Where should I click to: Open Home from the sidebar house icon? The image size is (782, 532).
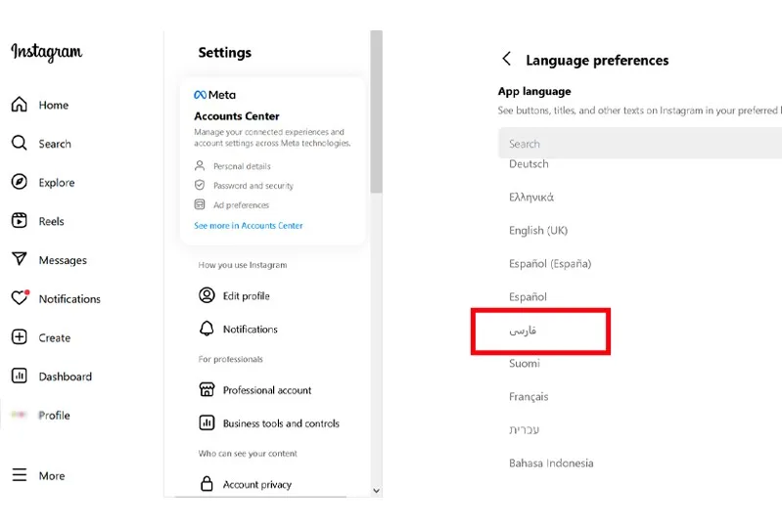tap(19, 104)
